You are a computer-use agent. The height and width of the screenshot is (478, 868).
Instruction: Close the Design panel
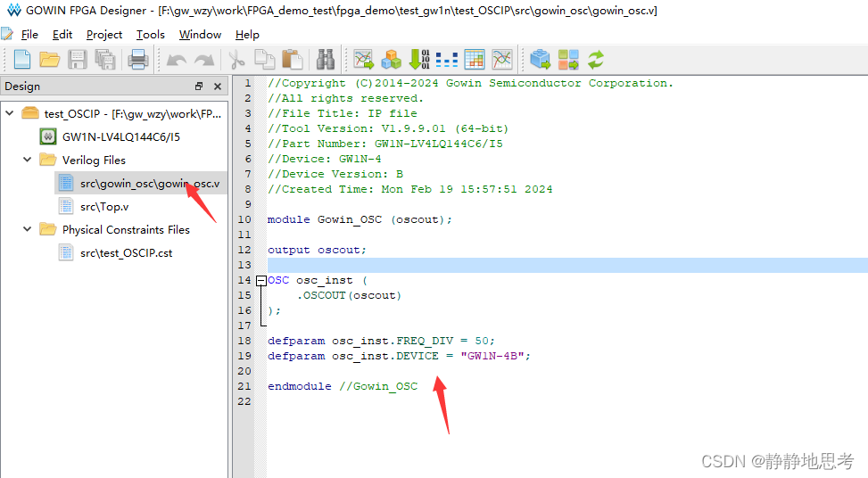218,87
